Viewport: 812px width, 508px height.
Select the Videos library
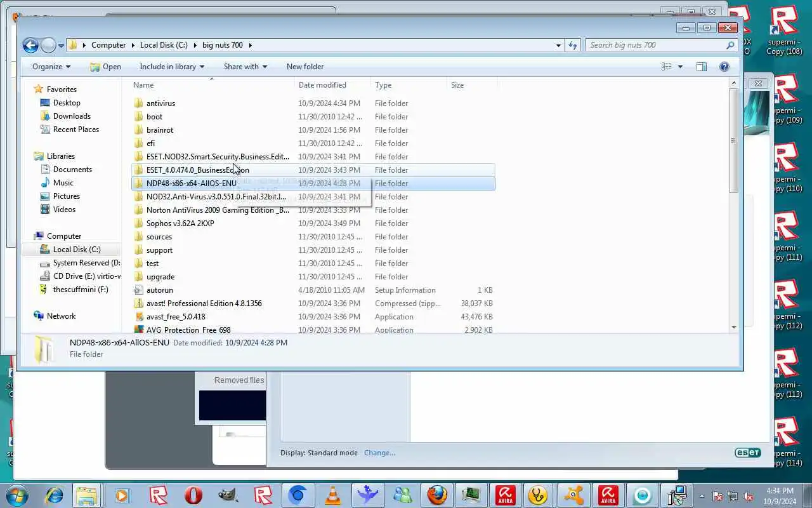[x=64, y=210]
